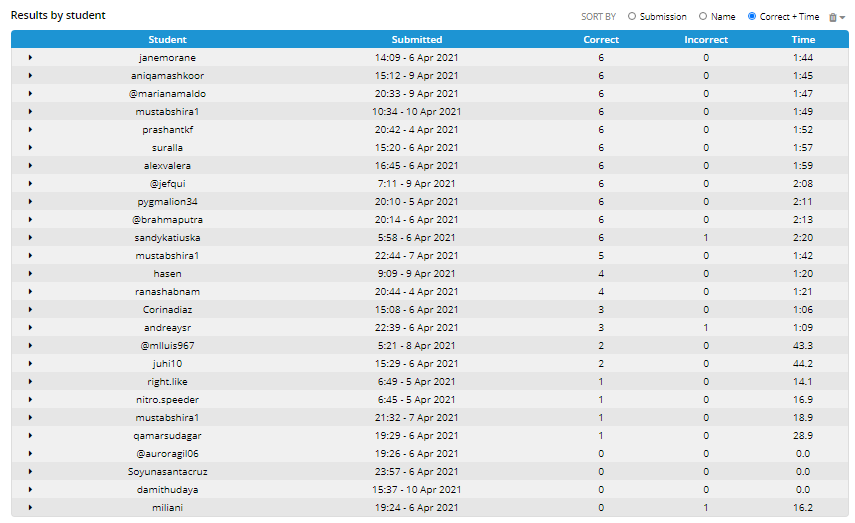Image resolution: width=855 pixels, height=523 pixels.
Task: Open the clipboard export dropdown icon
Action: [836, 17]
